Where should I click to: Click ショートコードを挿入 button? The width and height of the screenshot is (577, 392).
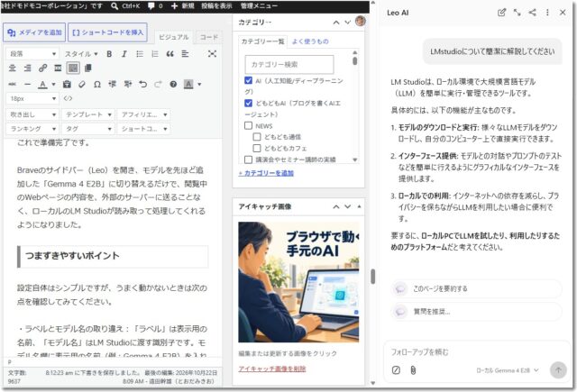click(x=108, y=32)
